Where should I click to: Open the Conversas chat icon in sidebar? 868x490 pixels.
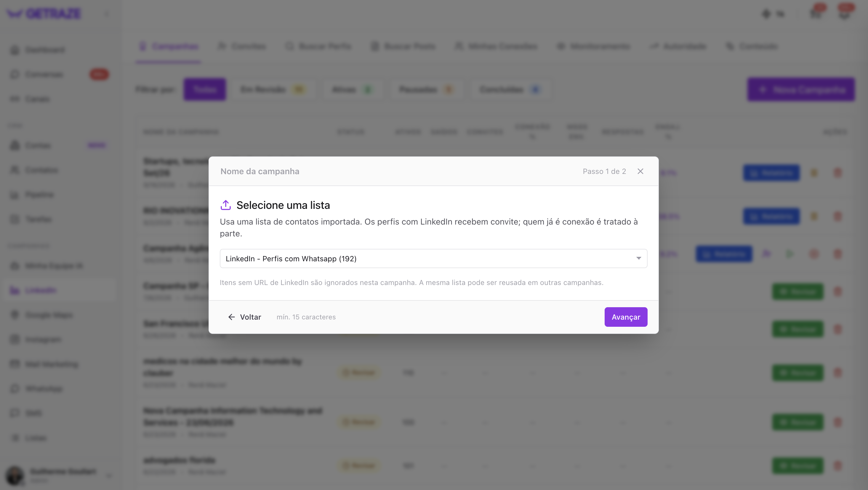[x=15, y=74]
